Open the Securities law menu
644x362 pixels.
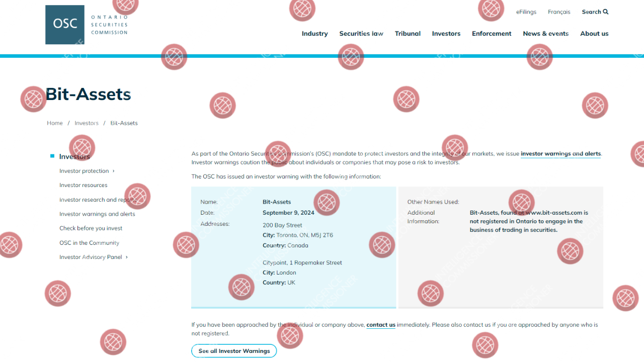361,34
